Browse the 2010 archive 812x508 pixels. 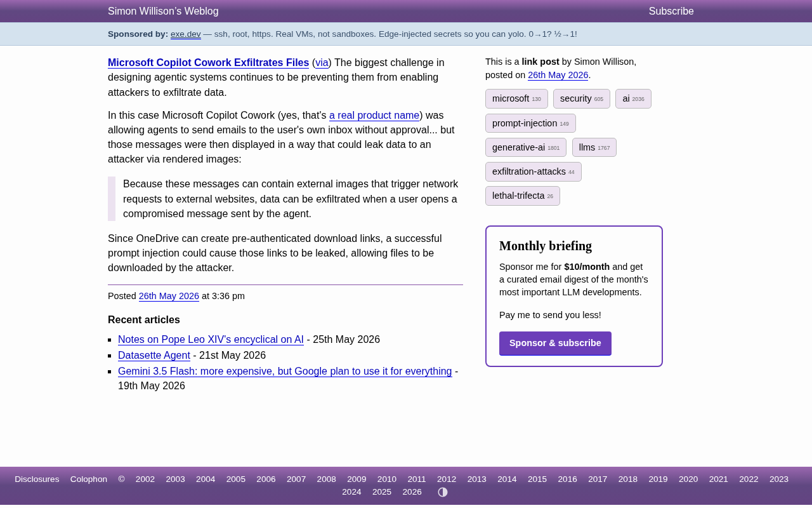[x=387, y=479]
